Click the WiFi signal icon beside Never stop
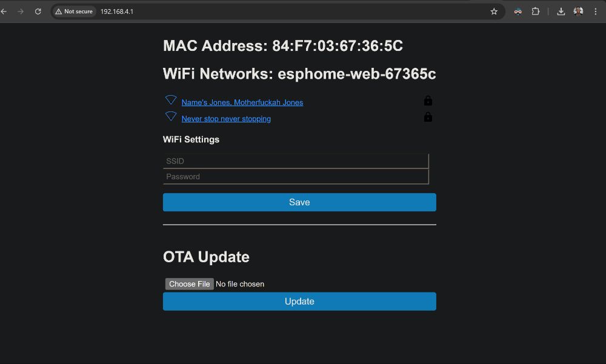 (x=171, y=116)
